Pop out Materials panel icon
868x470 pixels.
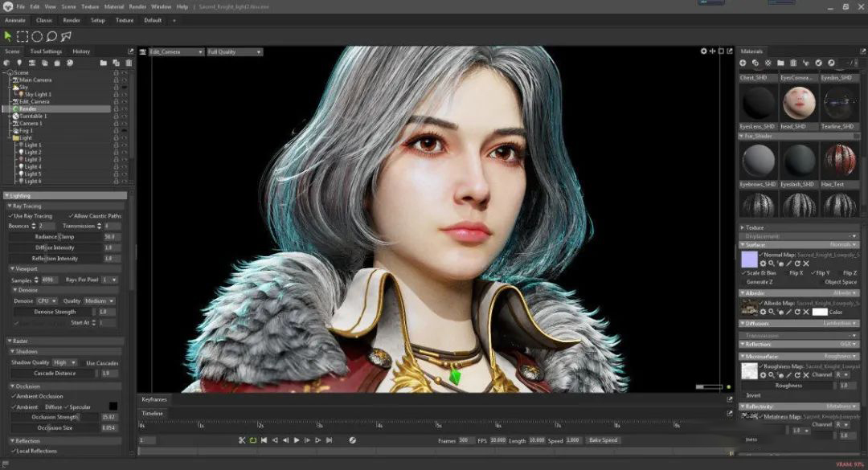point(862,51)
